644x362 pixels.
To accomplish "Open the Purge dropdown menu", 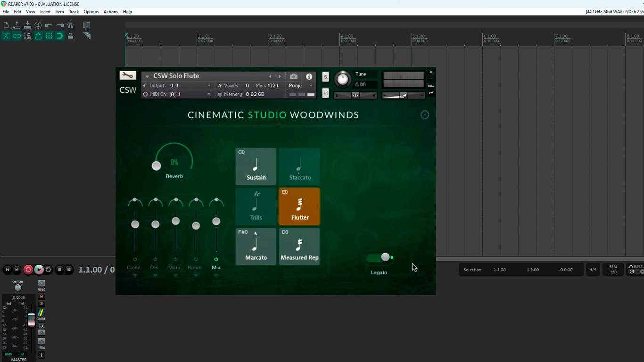I will pos(301,86).
